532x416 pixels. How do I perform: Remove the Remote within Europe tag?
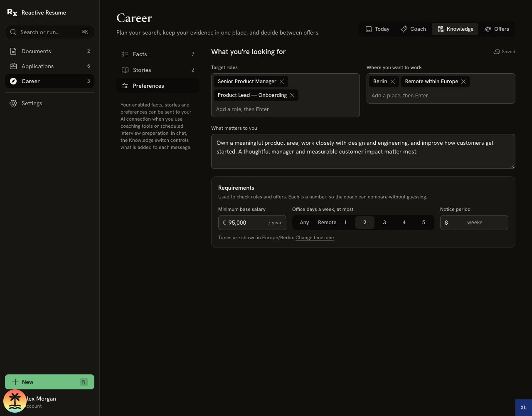tap(463, 82)
